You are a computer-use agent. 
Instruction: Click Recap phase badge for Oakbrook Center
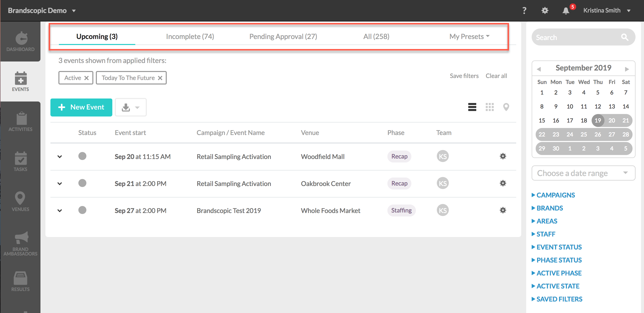(399, 183)
